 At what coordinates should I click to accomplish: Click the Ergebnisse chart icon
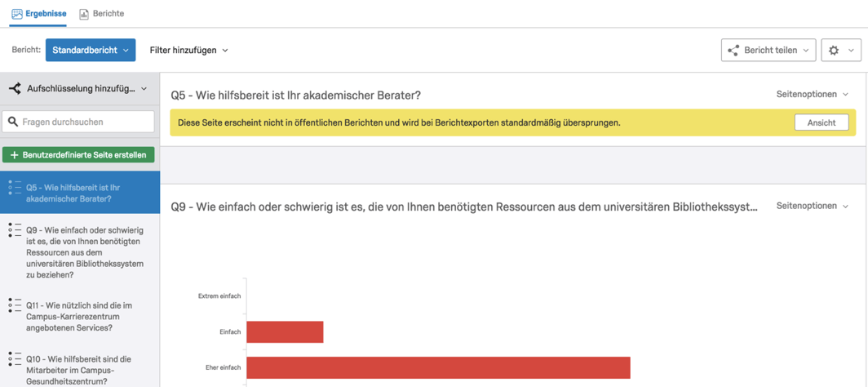click(17, 14)
